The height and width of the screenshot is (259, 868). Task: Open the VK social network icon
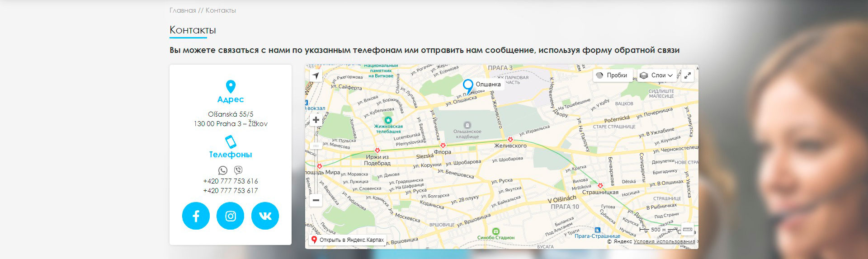point(265,216)
